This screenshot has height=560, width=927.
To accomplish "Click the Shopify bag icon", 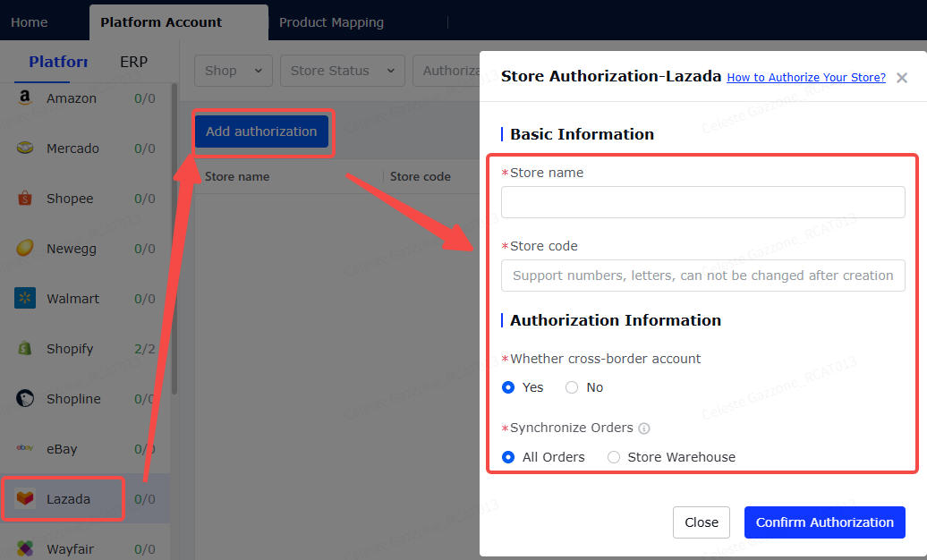I will [x=25, y=348].
